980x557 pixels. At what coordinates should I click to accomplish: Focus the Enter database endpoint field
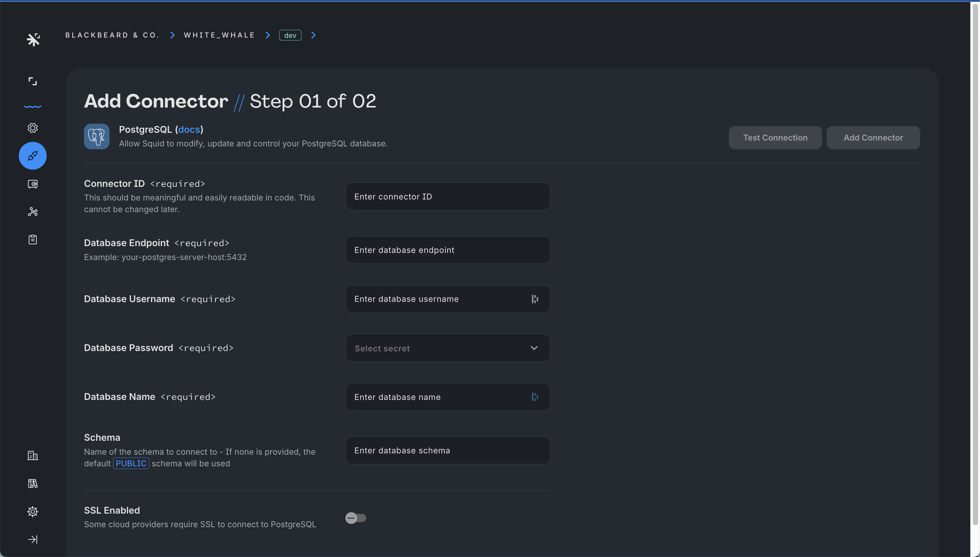448,250
